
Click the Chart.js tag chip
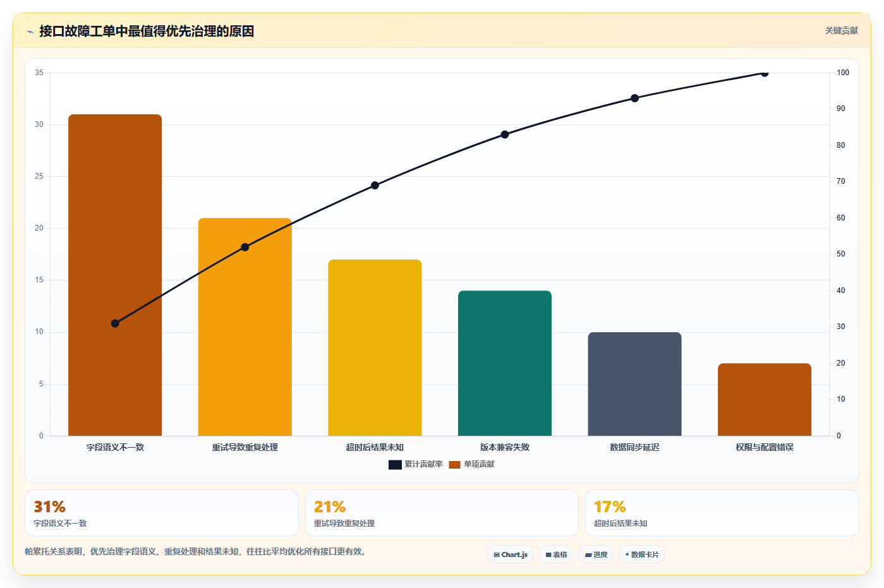(511, 555)
